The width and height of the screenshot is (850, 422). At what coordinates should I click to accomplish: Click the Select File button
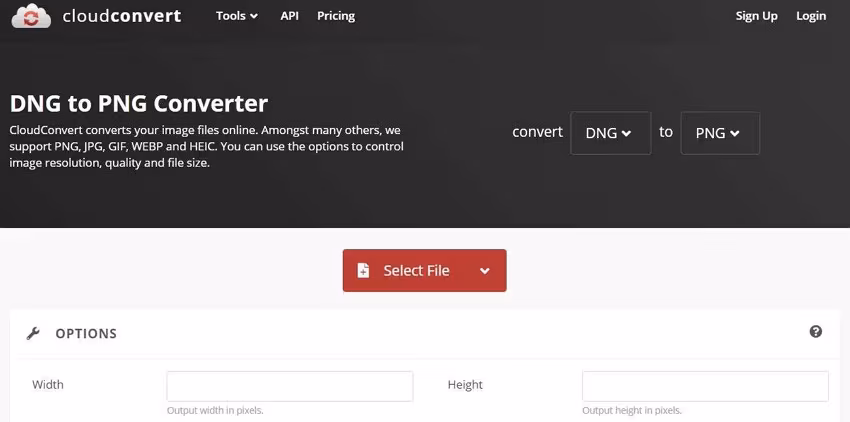[x=424, y=270]
